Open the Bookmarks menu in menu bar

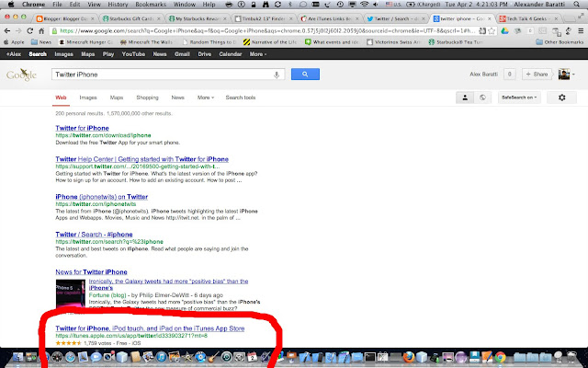[151, 5]
